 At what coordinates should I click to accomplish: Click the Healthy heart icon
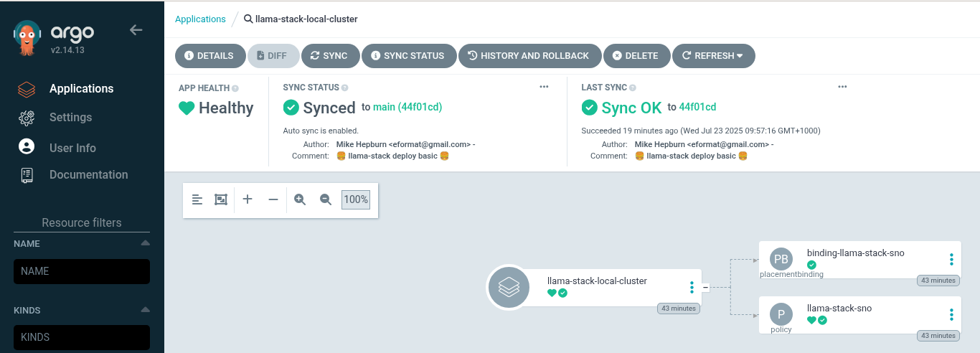[187, 108]
